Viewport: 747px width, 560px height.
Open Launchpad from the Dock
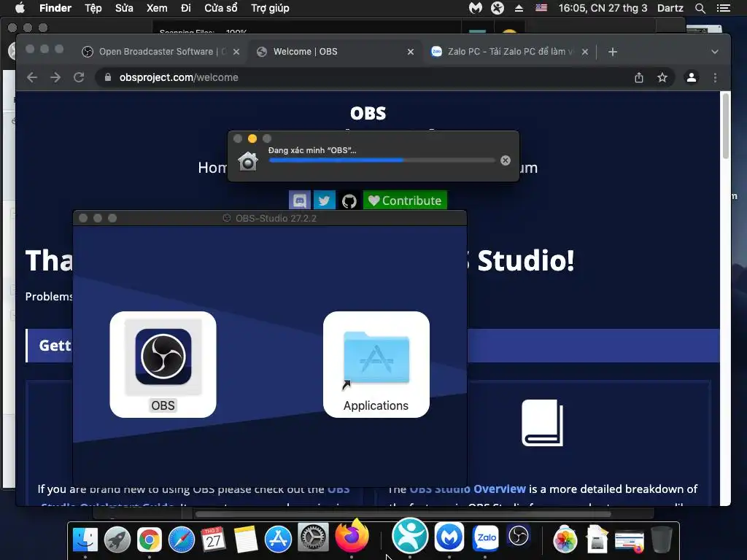point(117,540)
